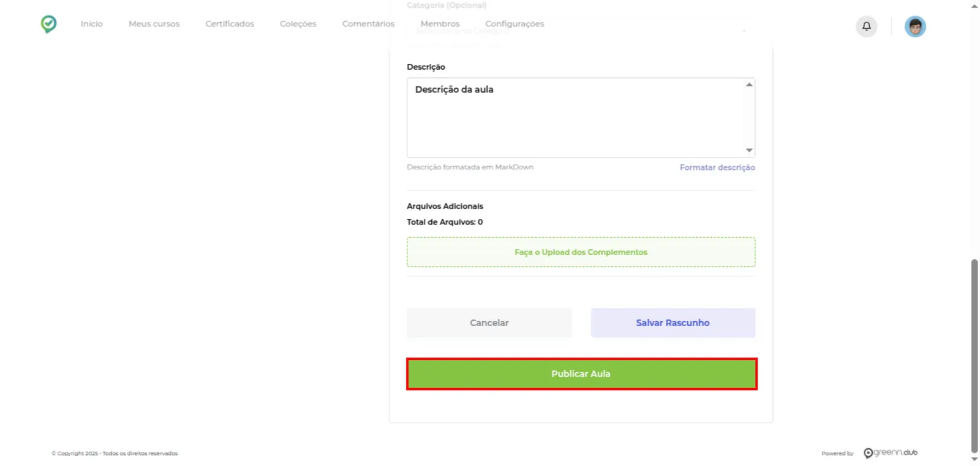This screenshot has height=466, width=980.
Task: Open the user profile avatar
Action: [x=915, y=26]
